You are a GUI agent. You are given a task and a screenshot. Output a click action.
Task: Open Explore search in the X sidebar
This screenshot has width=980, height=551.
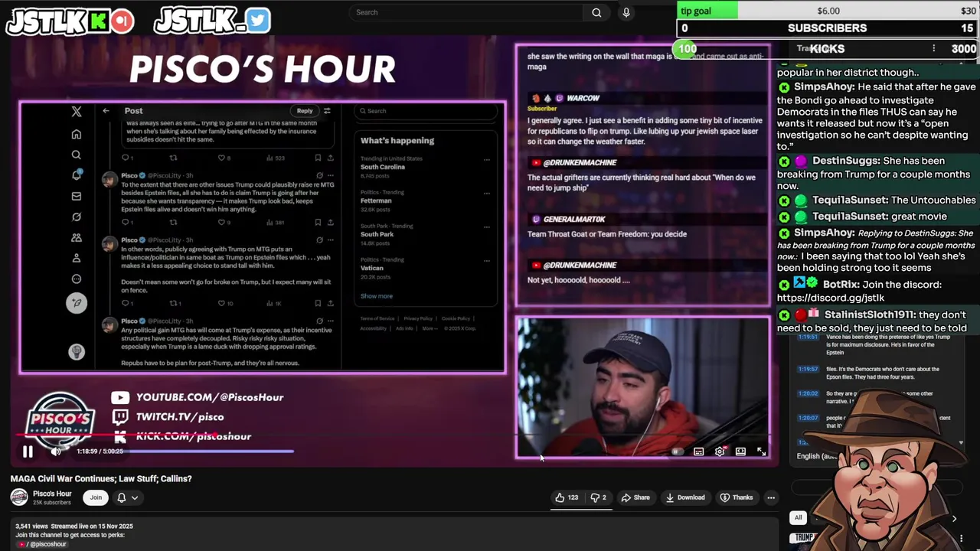77,155
